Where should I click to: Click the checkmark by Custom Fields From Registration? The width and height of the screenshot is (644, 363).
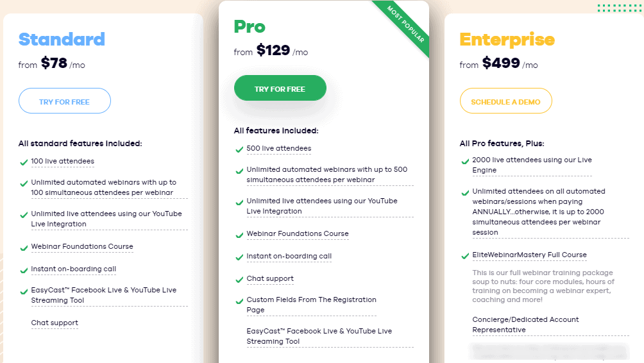coord(239,301)
